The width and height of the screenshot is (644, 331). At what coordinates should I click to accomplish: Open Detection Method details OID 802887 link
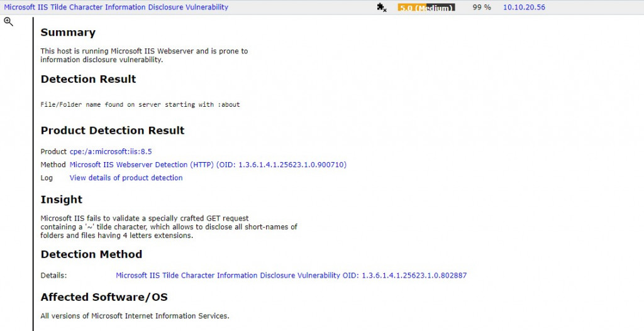tap(291, 275)
